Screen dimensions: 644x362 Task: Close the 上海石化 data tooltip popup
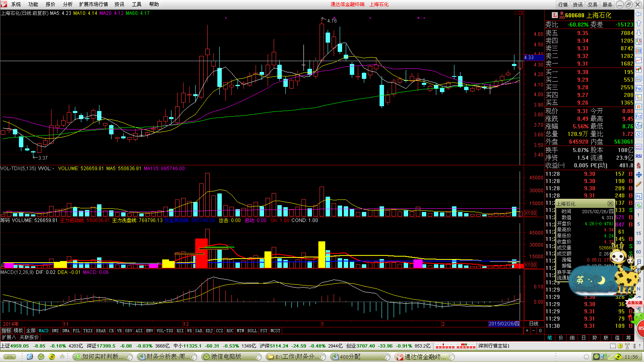611,204
